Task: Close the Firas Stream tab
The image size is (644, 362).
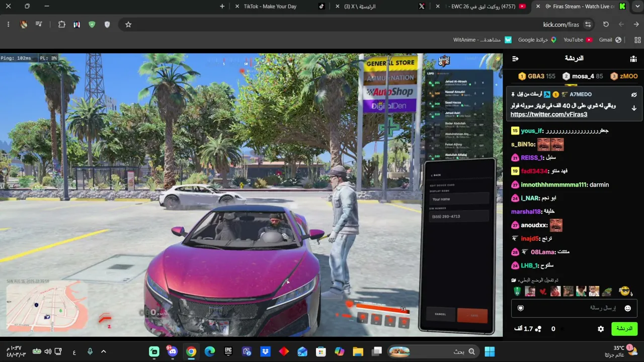Action: (x=538, y=7)
